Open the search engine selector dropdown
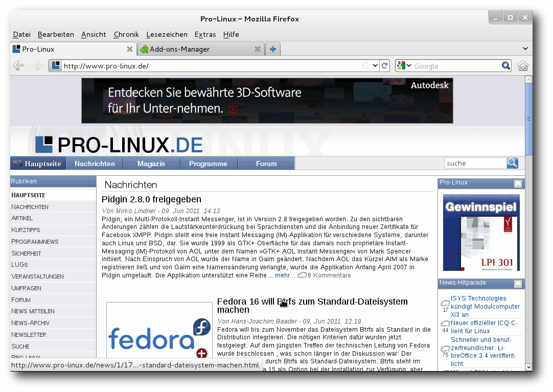This screenshot has width=553, height=392. (x=404, y=65)
